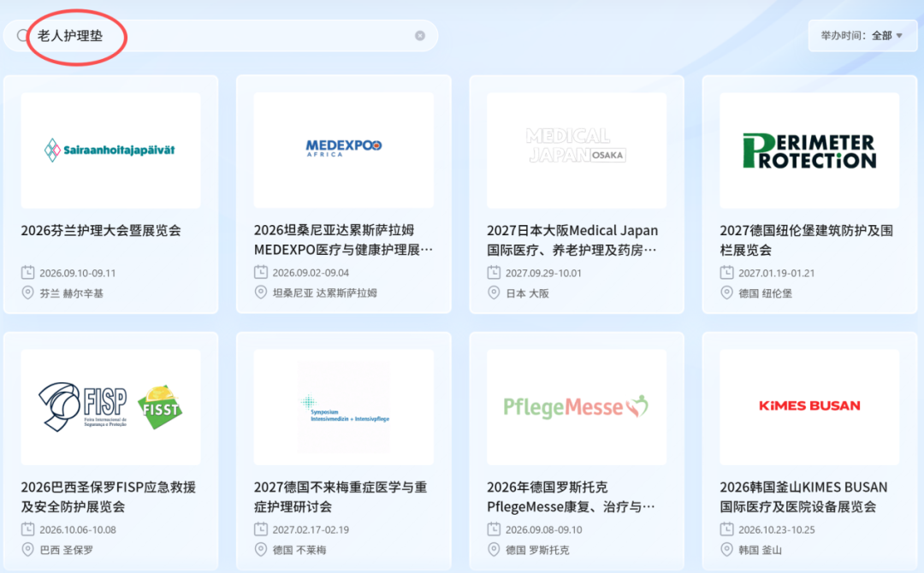Open the Sairaanhoitajapäivät logo thumbnail
This screenshot has width=924, height=573.
(110, 151)
